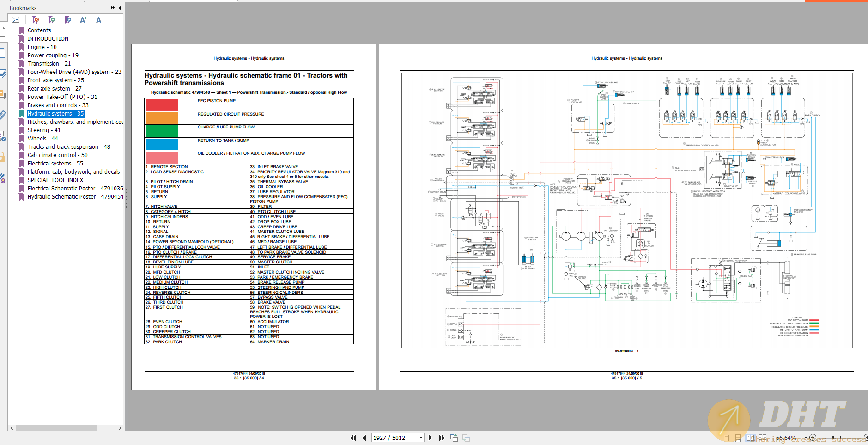Click the add new bookmark icon
868x445 pixels.
(52, 20)
